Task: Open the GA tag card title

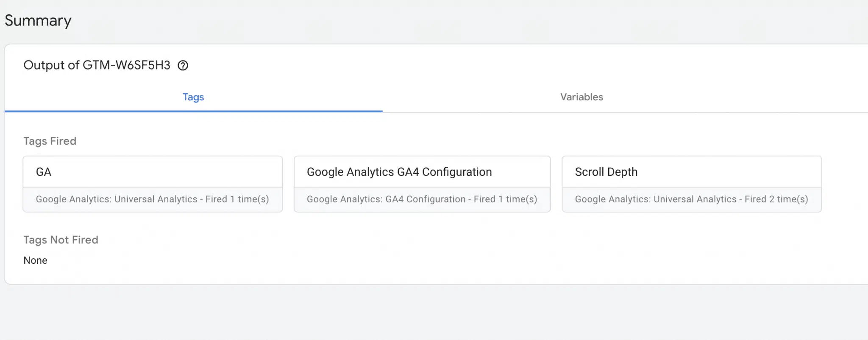Action: coord(44,172)
